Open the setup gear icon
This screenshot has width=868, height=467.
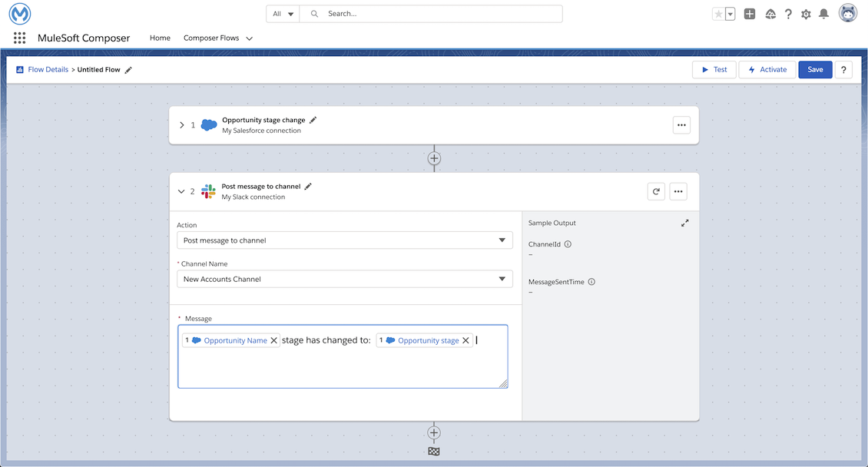(x=806, y=14)
